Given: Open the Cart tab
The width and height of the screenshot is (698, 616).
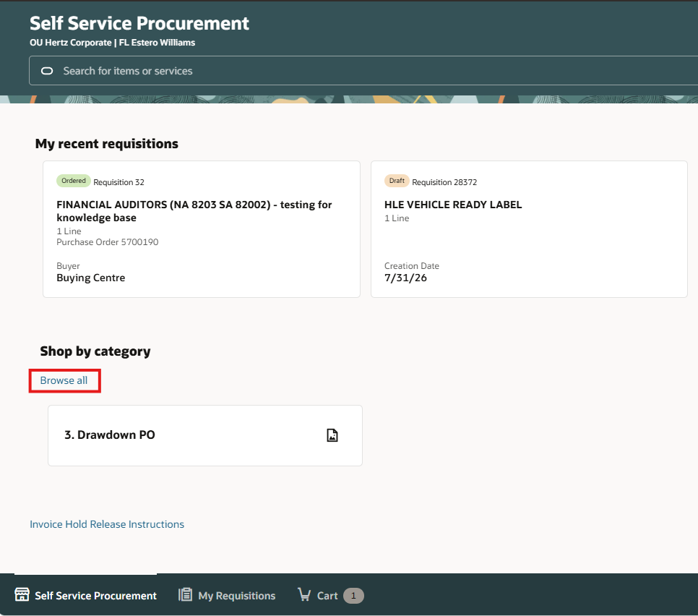Looking at the screenshot, I should click(x=330, y=596).
